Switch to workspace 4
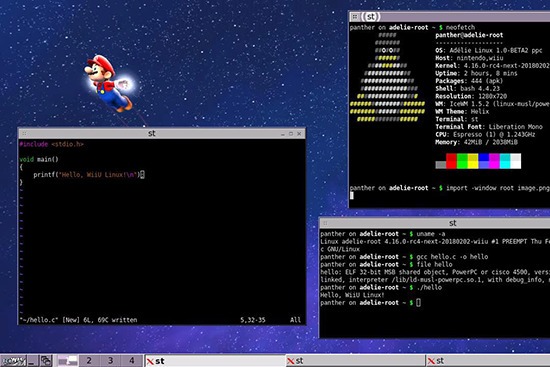This screenshot has height=367, width=550. point(132,361)
